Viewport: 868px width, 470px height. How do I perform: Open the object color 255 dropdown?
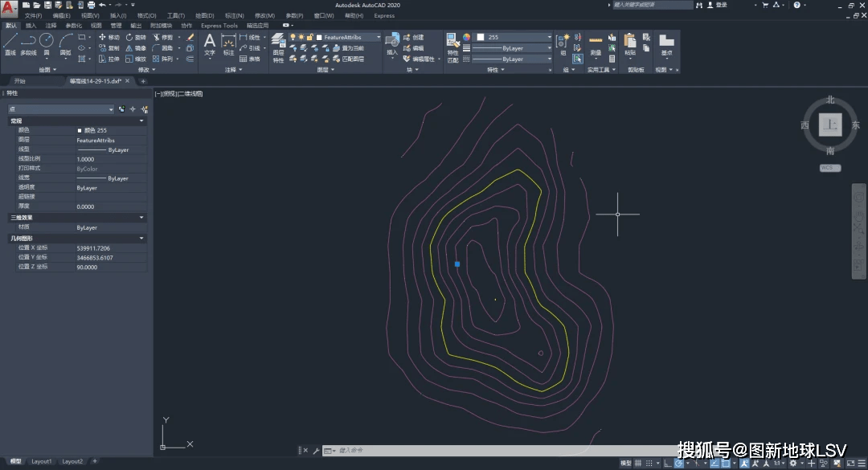[x=514, y=37]
